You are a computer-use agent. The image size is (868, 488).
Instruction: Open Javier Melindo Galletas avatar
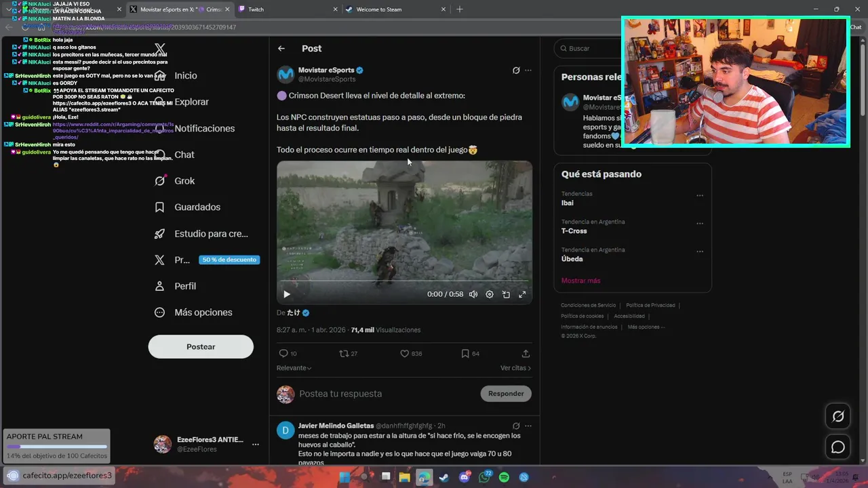pos(285,430)
